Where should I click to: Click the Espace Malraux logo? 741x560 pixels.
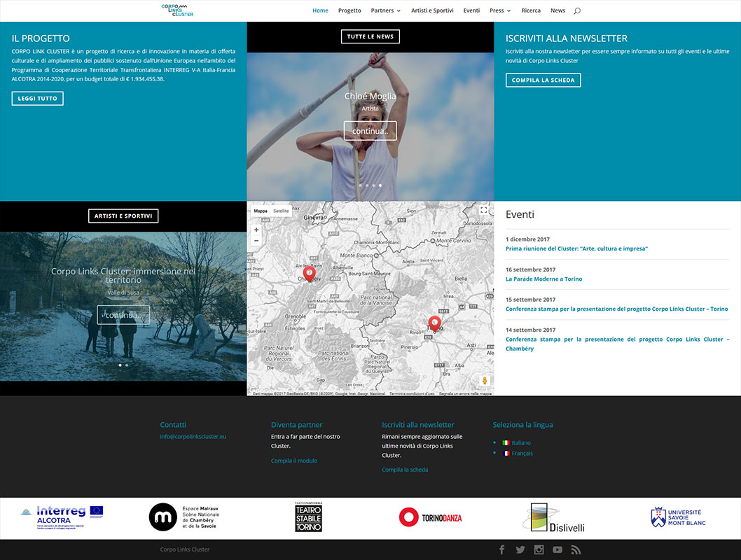[184, 517]
